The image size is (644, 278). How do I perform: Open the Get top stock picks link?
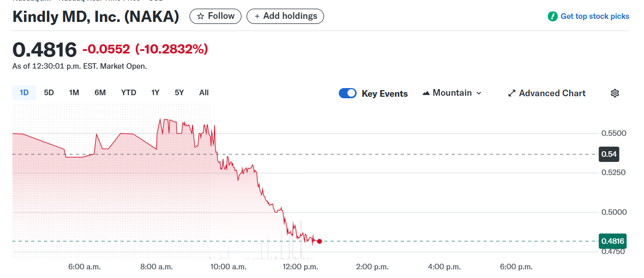click(595, 16)
